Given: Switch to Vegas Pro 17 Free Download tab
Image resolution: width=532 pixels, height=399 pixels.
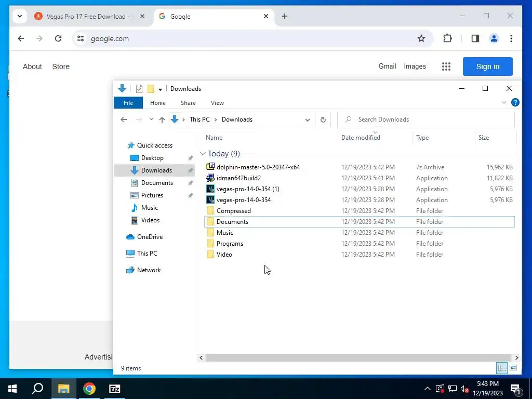Looking at the screenshot, I should click(x=89, y=16).
